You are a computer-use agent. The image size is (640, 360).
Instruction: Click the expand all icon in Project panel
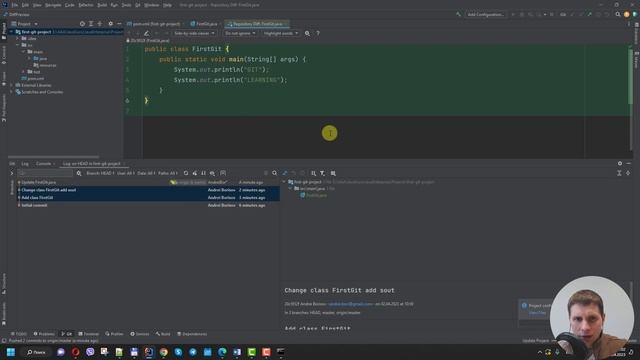tap(91, 24)
